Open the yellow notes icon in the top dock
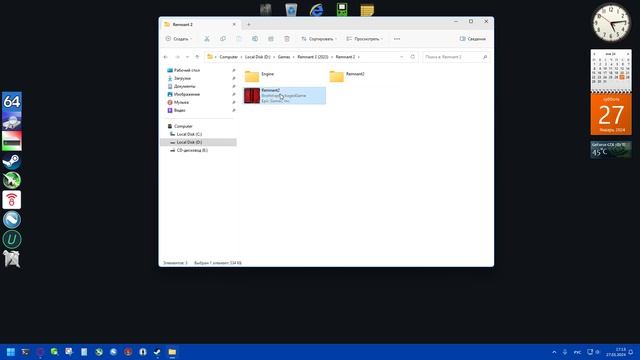The height and width of the screenshot is (360, 640). (x=367, y=9)
